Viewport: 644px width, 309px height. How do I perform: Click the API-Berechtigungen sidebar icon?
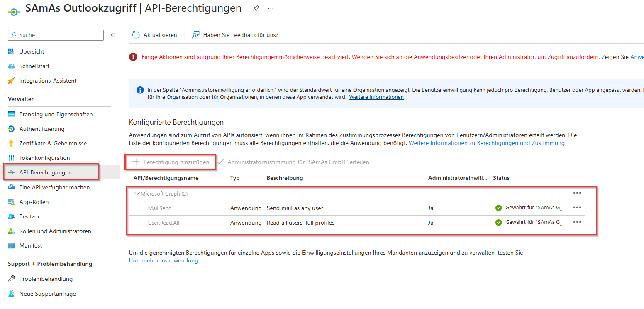pos(11,172)
